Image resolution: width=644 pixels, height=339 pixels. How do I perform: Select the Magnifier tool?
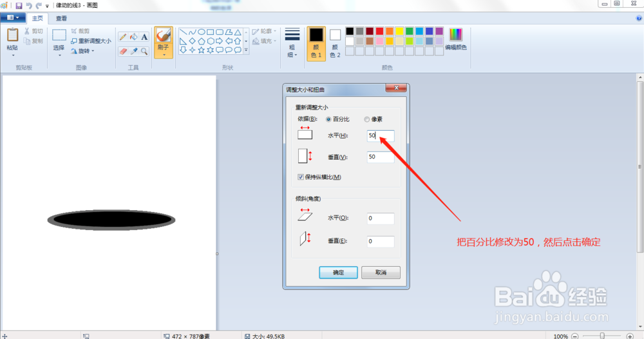click(x=144, y=52)
